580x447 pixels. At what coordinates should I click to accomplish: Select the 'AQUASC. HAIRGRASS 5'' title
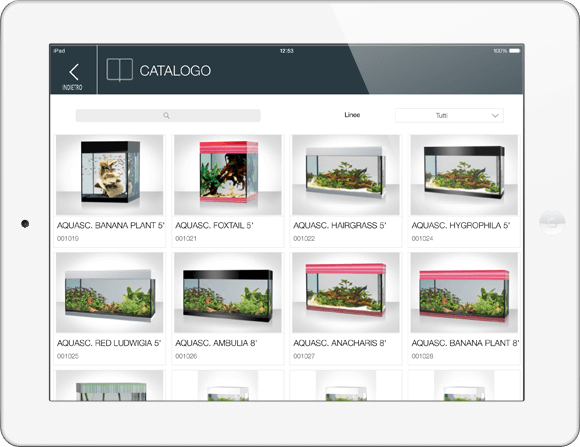click(x=340, y=225)
